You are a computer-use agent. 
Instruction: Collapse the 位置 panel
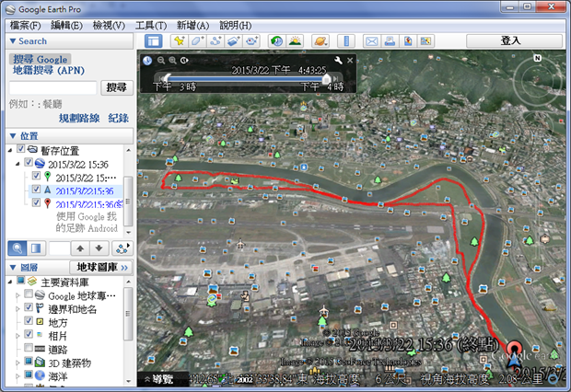tap(13, 136)
